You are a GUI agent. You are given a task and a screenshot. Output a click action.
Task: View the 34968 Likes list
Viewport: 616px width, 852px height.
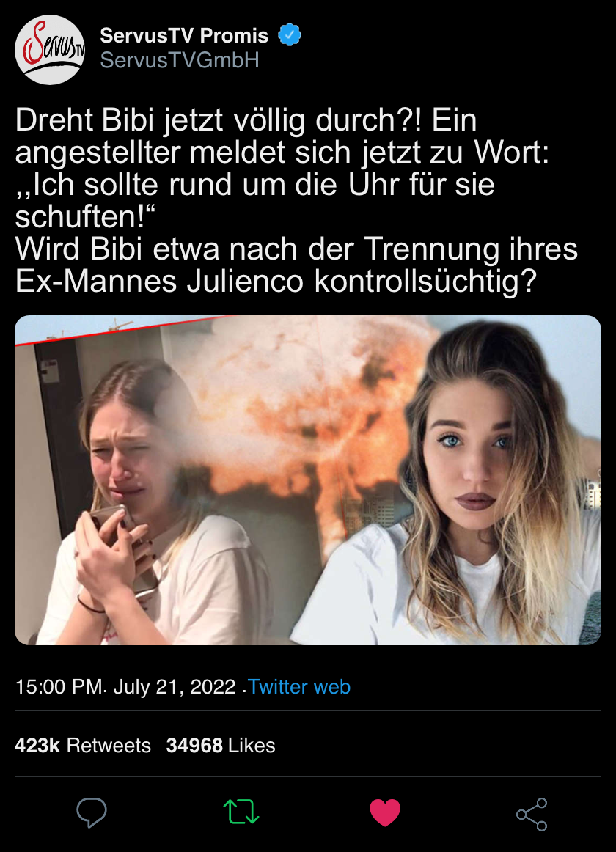coord(221,746)
